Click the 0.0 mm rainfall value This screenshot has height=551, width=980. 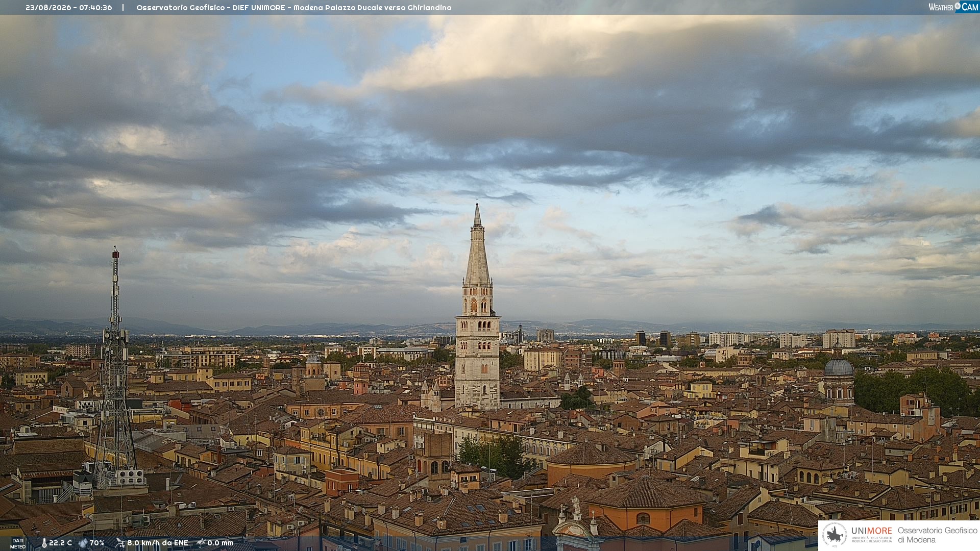(x=220, y=543)
